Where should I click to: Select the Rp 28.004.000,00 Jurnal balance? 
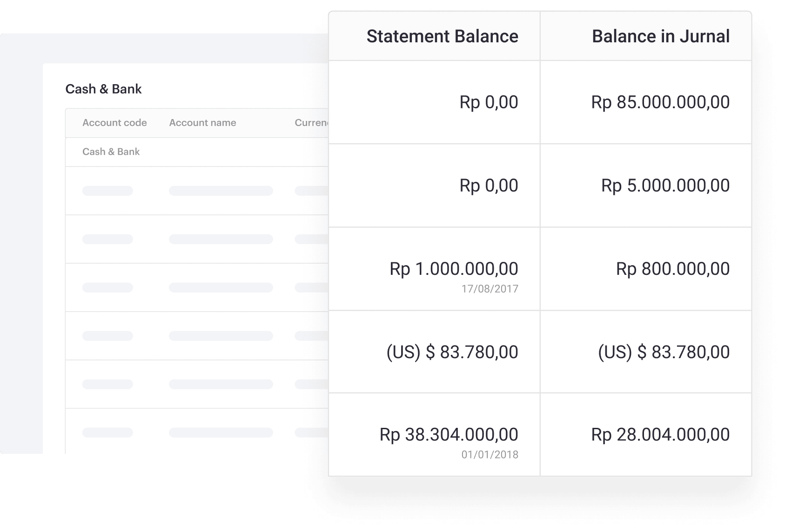[660, 435]
